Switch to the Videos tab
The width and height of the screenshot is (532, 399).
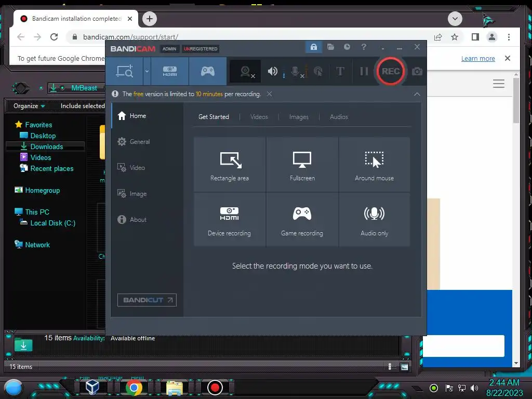[x=259, y=117]
